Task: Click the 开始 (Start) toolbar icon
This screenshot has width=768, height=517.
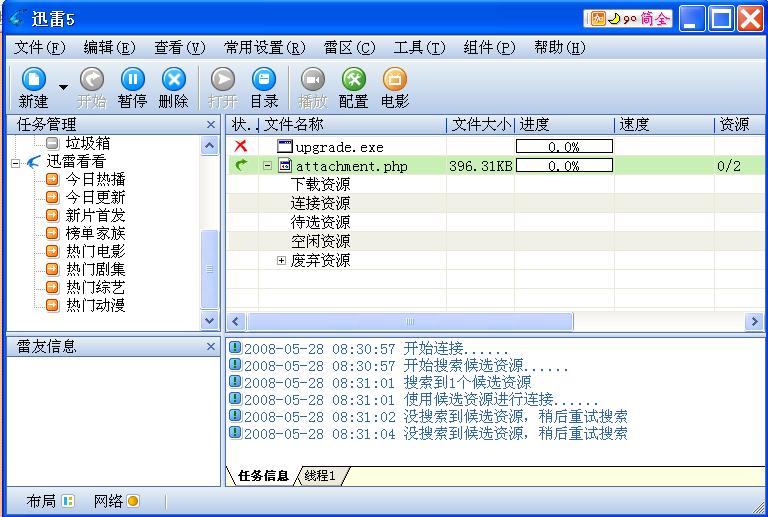Action: pyautogui.click(x=92, y=88)
